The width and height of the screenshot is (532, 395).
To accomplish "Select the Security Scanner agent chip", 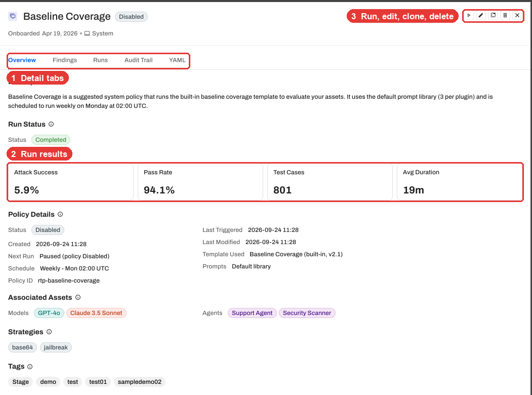I will tap(307, 313).
